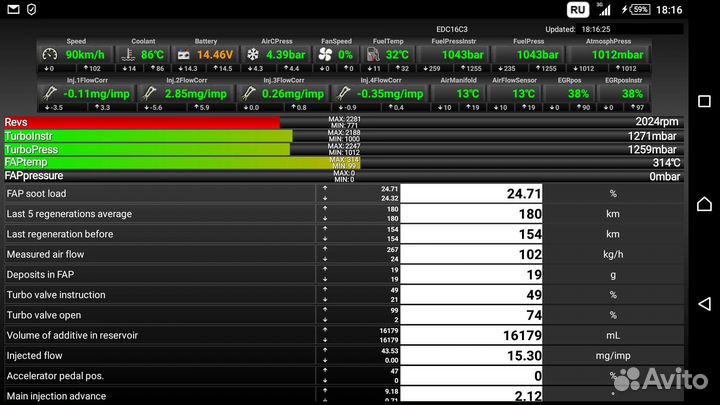The width and height of the screenshot is (720, 405).
Task: Tap the battery icon beside 14.46V
Action: pos(184,55)
